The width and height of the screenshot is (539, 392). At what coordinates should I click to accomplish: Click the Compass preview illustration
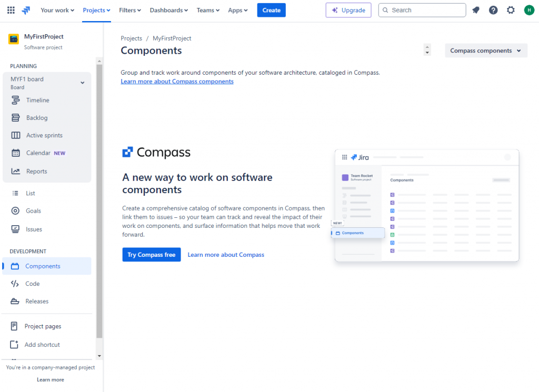[426, 205]
